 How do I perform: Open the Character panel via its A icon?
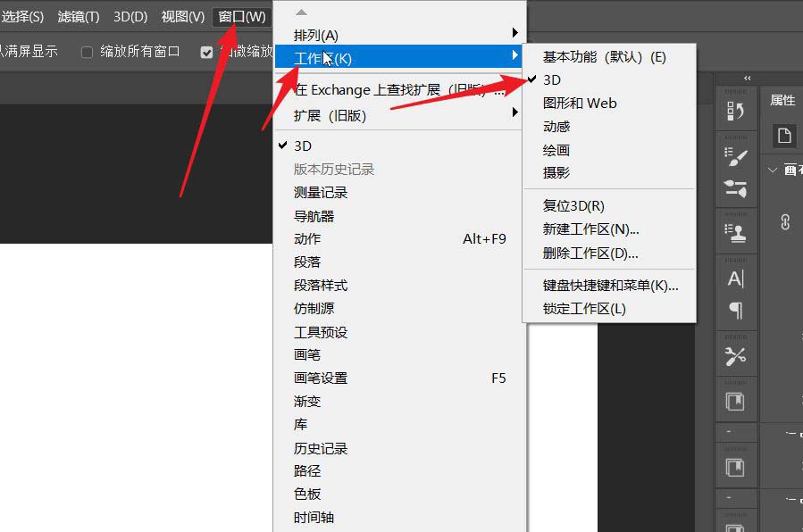737,277
